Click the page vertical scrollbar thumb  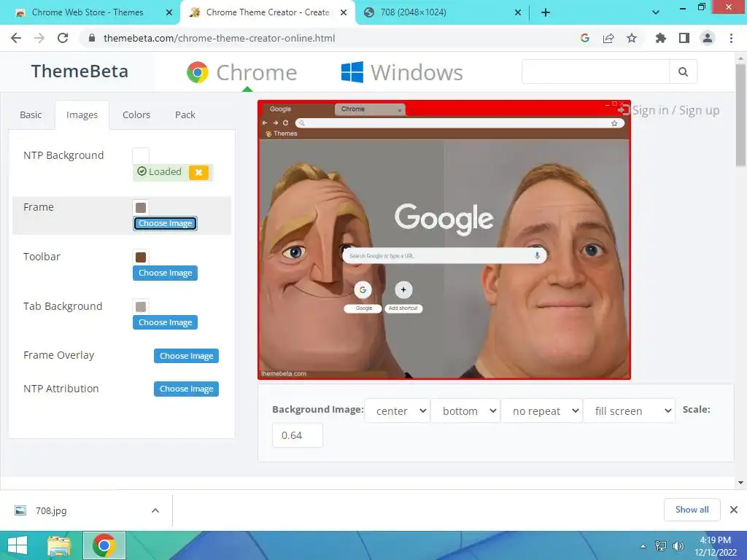(x=740, y=114)
